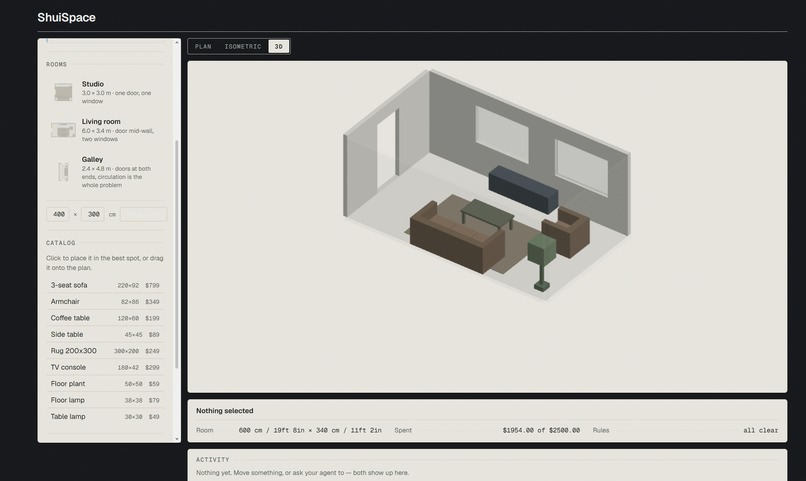The height and width of the screenshot is (481, 806).
Task: Click the CATALOG section header
Action: click(61, 243)
